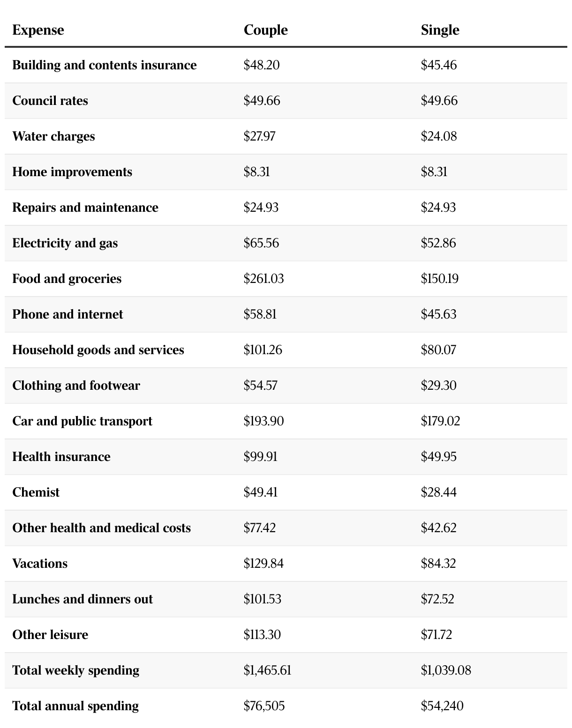Click the Vacations couple value $129.84
The width and height of the screenshot is (572, 728).
click(263, 564)
